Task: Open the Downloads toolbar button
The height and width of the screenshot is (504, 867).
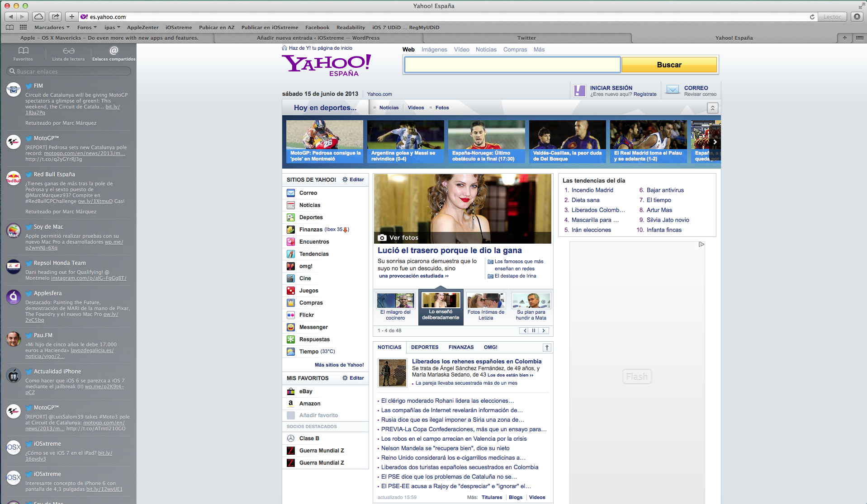Action: (857, 17)
